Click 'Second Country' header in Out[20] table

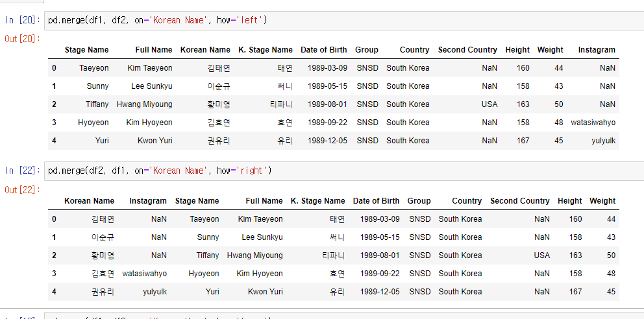point(467,50)
